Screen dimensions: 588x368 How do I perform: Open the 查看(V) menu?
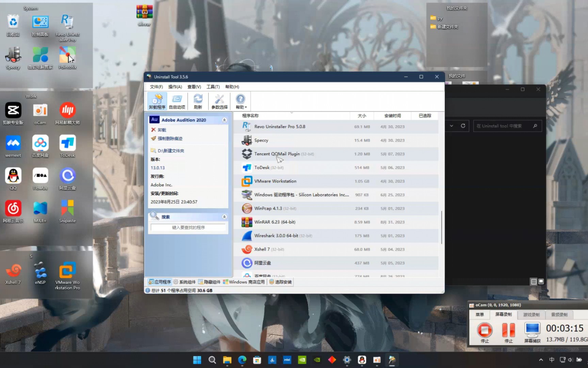(194, 87)
